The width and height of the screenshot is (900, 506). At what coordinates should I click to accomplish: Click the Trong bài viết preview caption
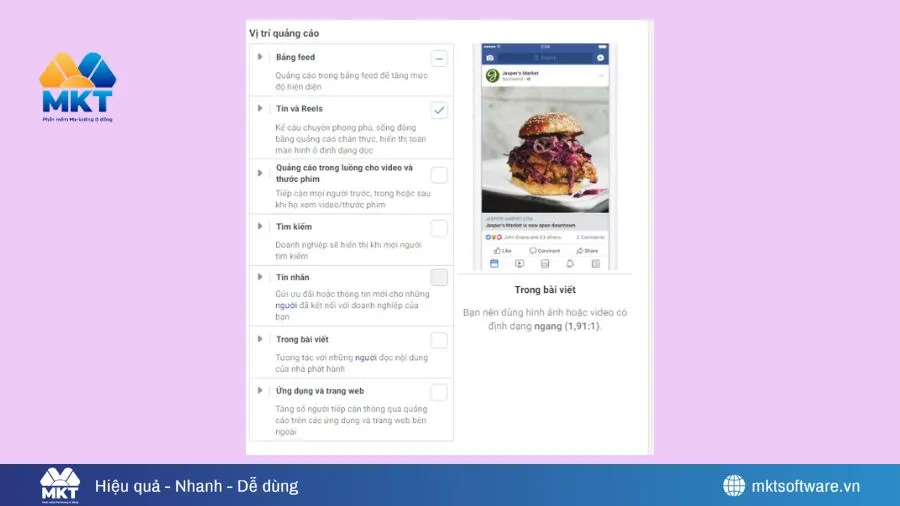(545, 290)
